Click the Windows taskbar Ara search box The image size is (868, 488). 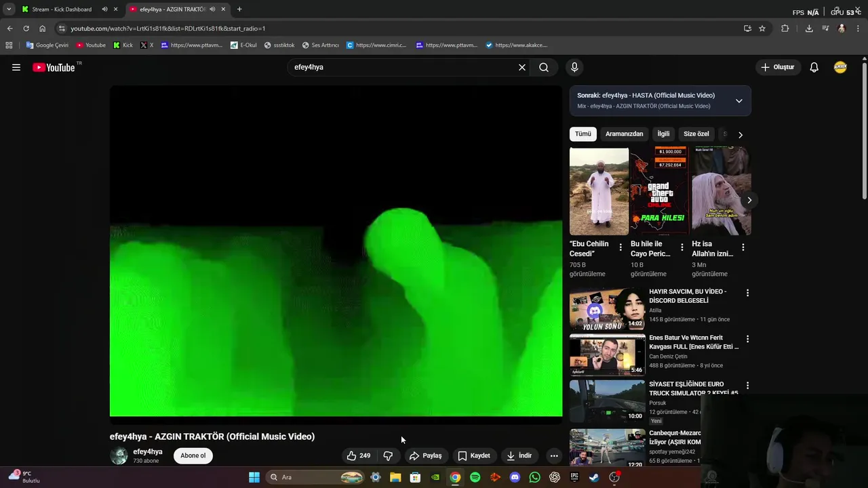(315, 477)
